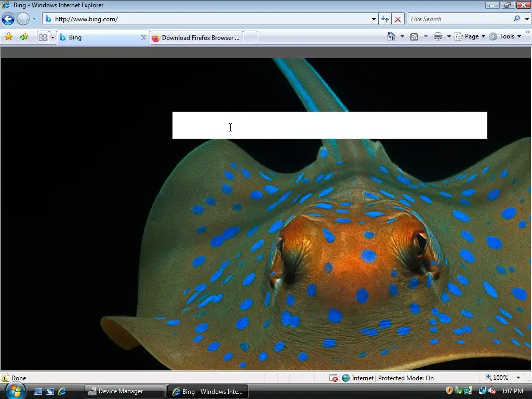
Task: Expand the Print options dropdown arrow
Action: pos(449,36)
